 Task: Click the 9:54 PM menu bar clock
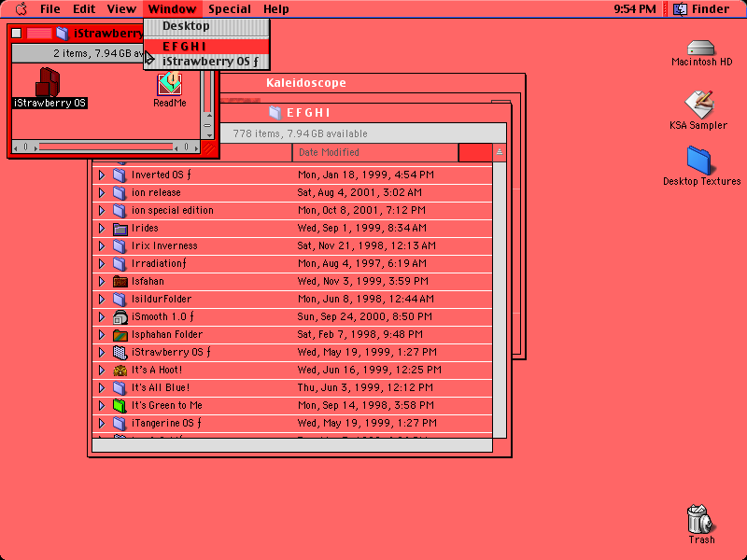(x=635, y=9)
